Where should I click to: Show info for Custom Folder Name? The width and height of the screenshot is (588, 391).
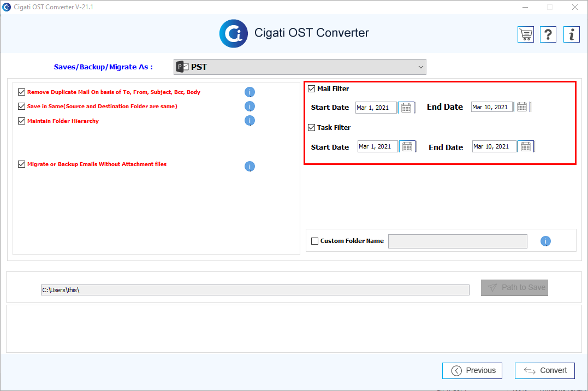tap(545, 241)
